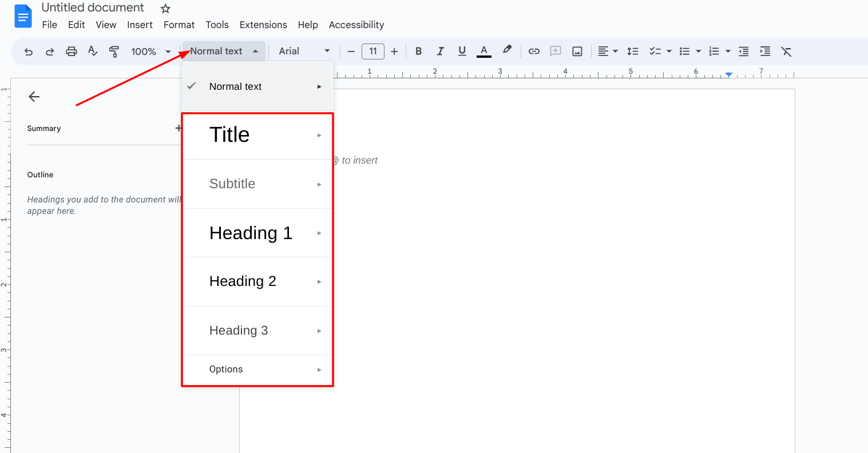Open the highlight color pen
868x453 pixels.
click(x=506, y=50)
